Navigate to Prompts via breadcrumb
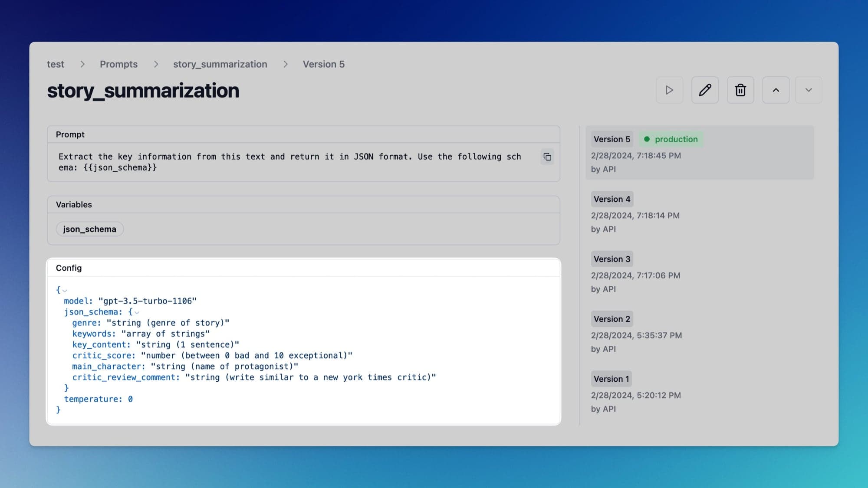This screenshot has width=868, height=488. tap(118, 64)
